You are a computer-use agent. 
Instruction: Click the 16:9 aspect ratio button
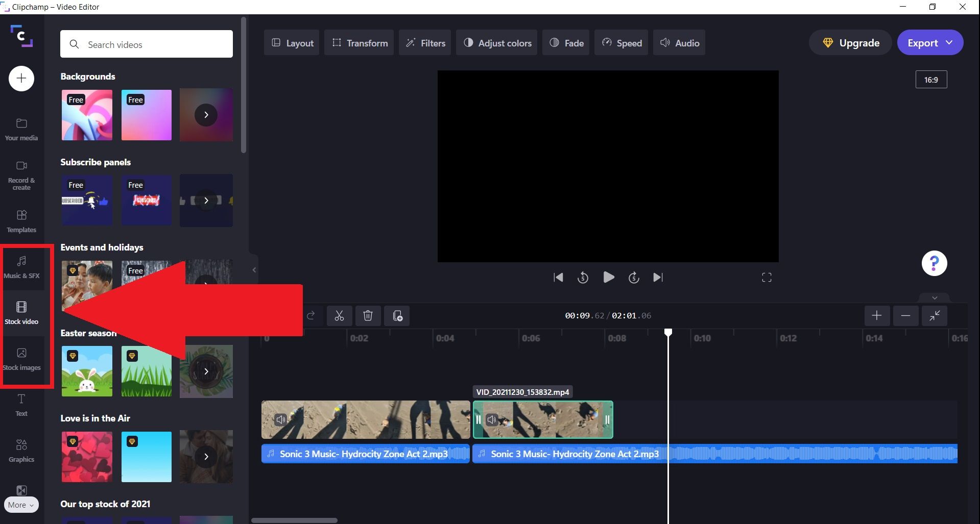pos(930,79)
